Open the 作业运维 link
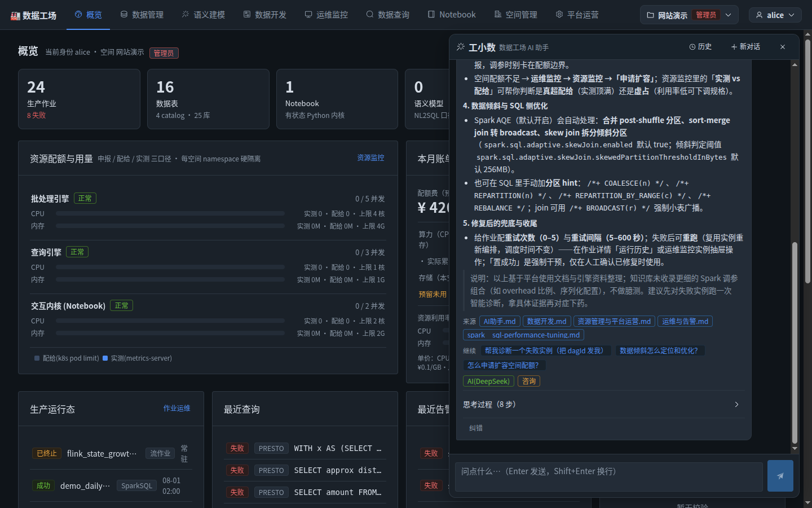The width and height of the screenshot is (812, 508). tap(177, 408)
